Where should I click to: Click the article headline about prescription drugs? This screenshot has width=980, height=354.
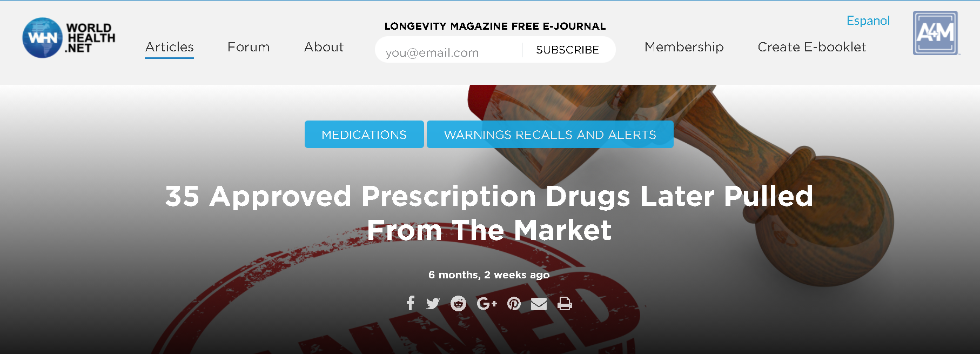(x=489, y=212)
